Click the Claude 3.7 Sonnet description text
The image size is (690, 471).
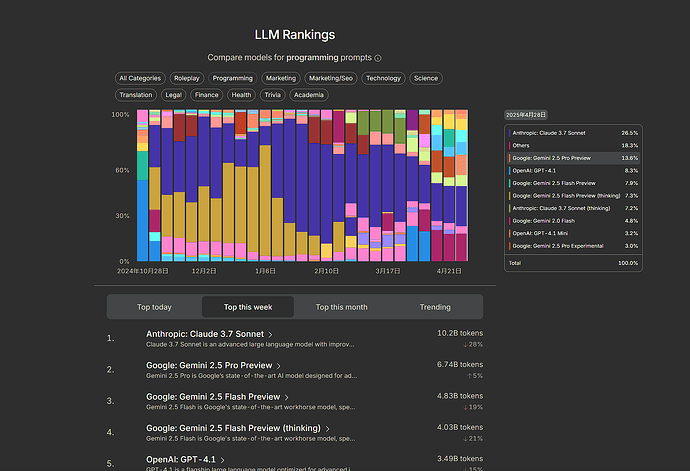pyautogui.click(x=250, y=345)
